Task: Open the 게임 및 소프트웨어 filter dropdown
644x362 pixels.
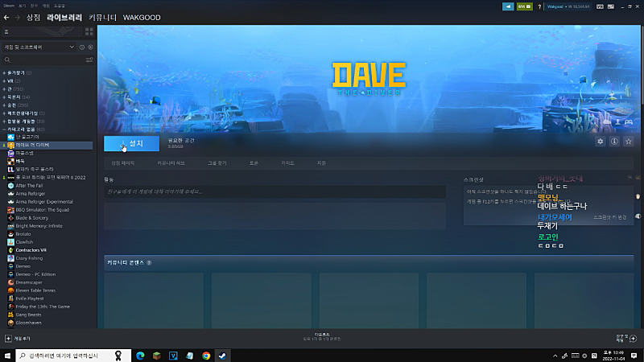Action: tap(39, 47)
